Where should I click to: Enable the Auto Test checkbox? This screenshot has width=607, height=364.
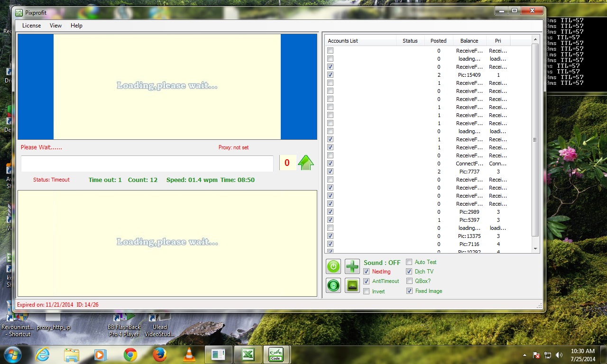click(x=409, y=262)
